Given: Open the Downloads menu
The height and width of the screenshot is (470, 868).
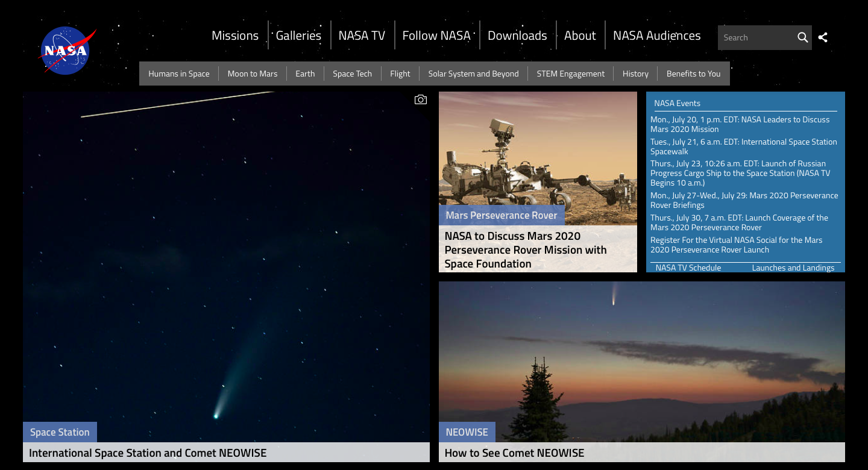Looking at the screenshot, I should (517, 36).
